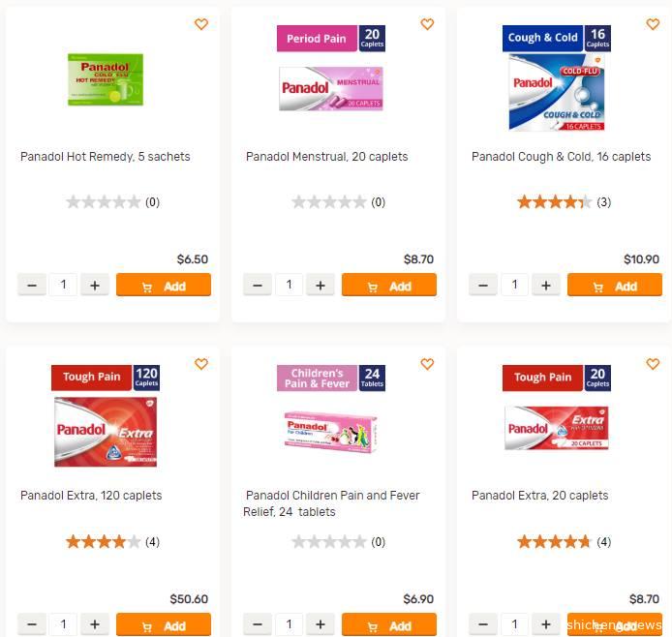Image resolution: width=672 pixels, height=637 pixels.
Task: Add Panadol Cough & Cold to cart
Action: [x=615, y=286]
